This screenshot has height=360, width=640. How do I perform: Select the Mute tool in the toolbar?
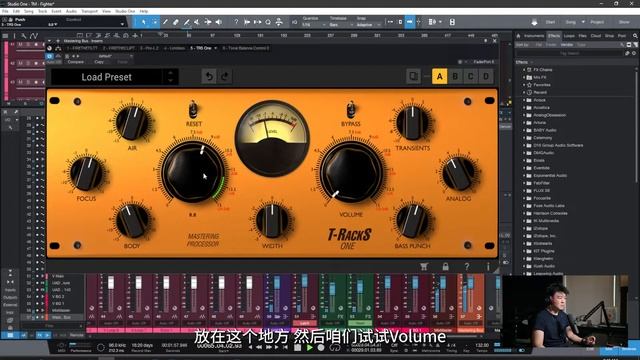(197, 22)
